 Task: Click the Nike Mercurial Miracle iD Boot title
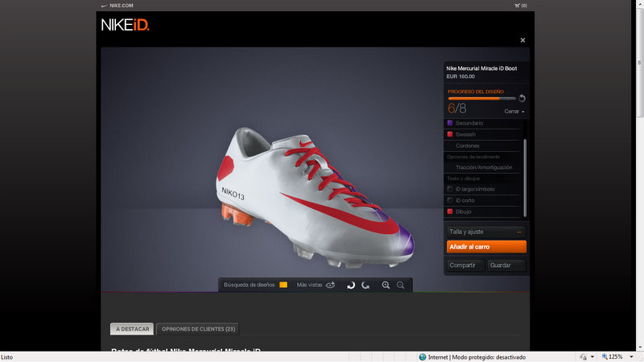481,68
